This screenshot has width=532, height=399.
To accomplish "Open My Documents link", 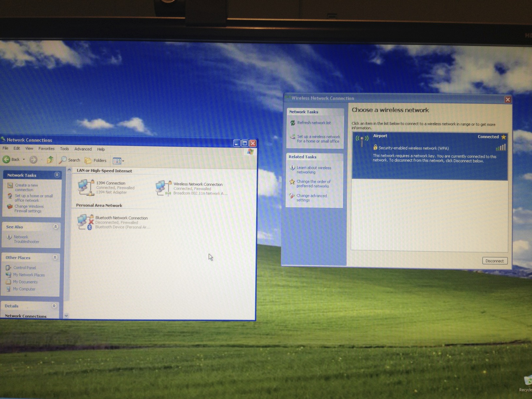I will 25,282.
